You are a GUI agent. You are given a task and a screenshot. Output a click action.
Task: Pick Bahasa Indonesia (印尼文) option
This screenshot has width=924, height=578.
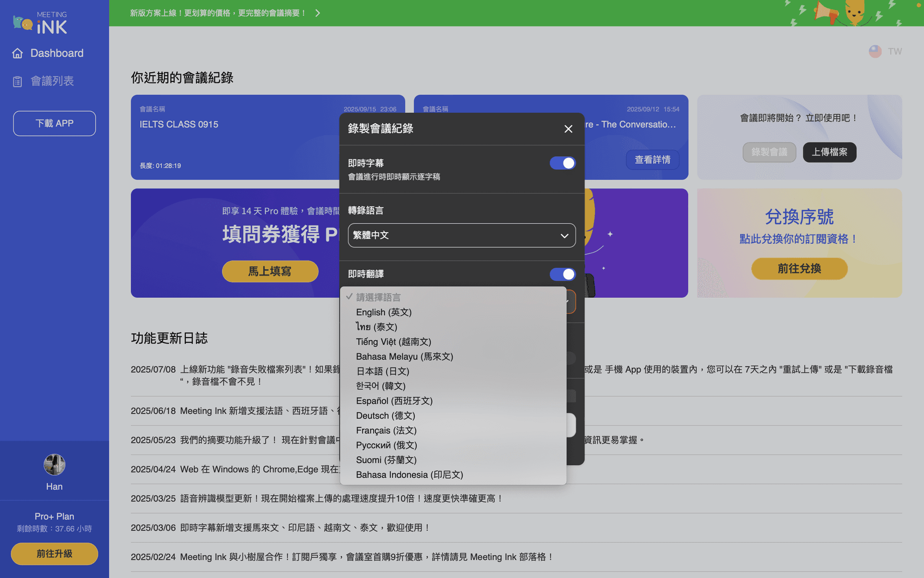point(409,475)
